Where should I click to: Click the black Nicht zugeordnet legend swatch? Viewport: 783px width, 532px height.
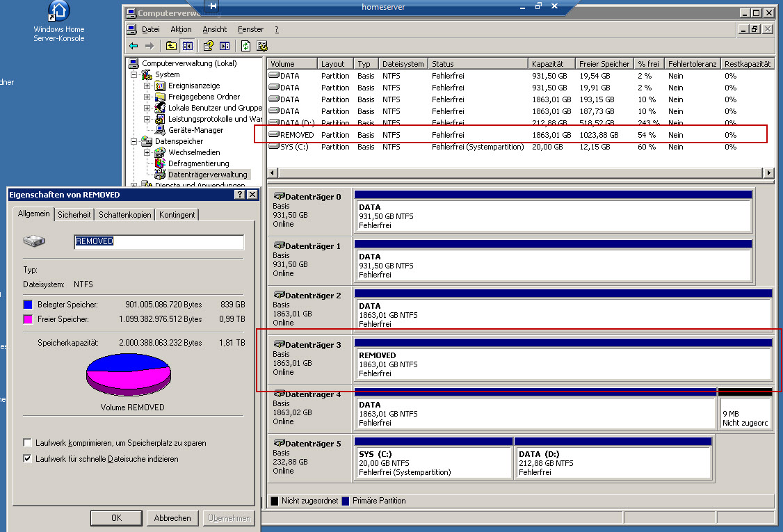(x=275, y=501)
